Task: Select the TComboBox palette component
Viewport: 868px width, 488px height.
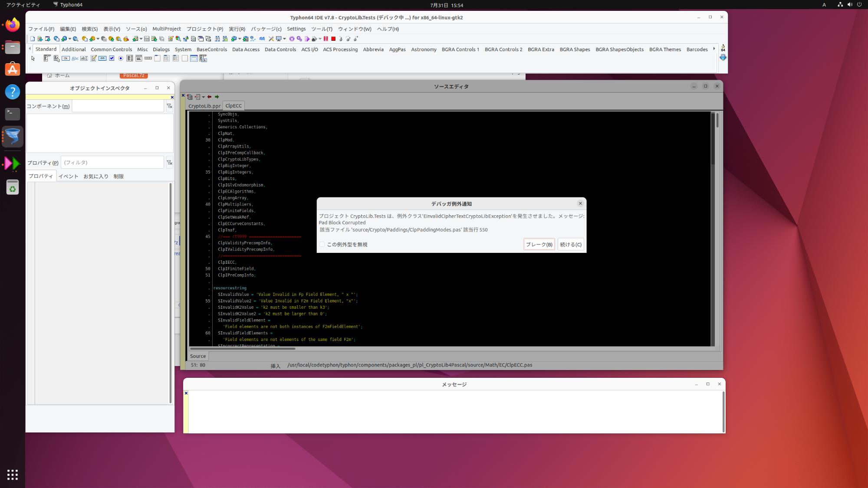Action: click(138, 58)
